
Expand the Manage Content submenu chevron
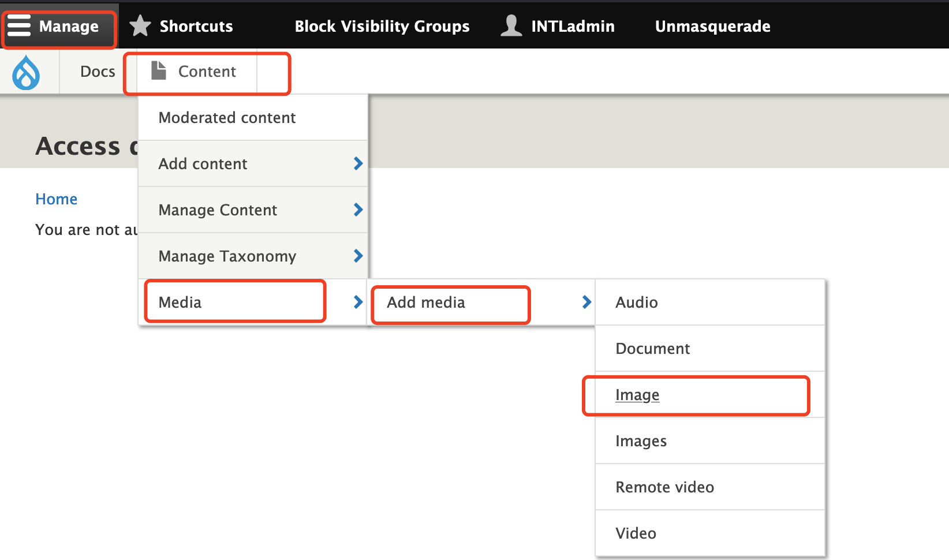(358, 210)
